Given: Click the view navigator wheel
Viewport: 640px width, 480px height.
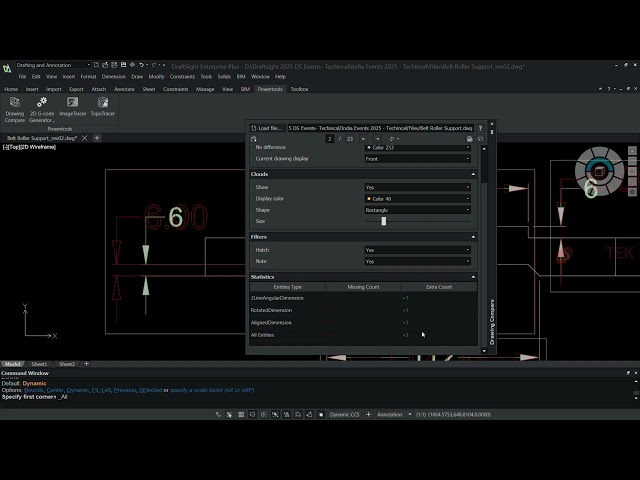Looking at the screenshot, I should [599, 172].
